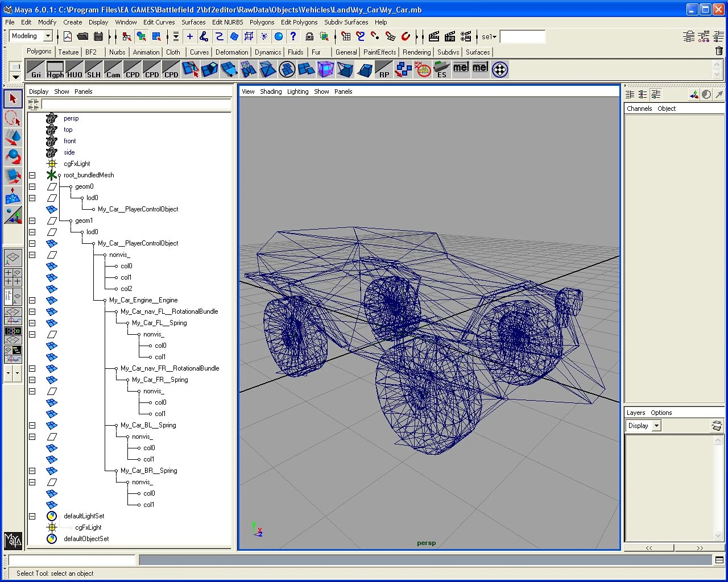Open the Edit Polygons menu
Viewport: 728px width, 582px height.
click(x=299, y=22)
